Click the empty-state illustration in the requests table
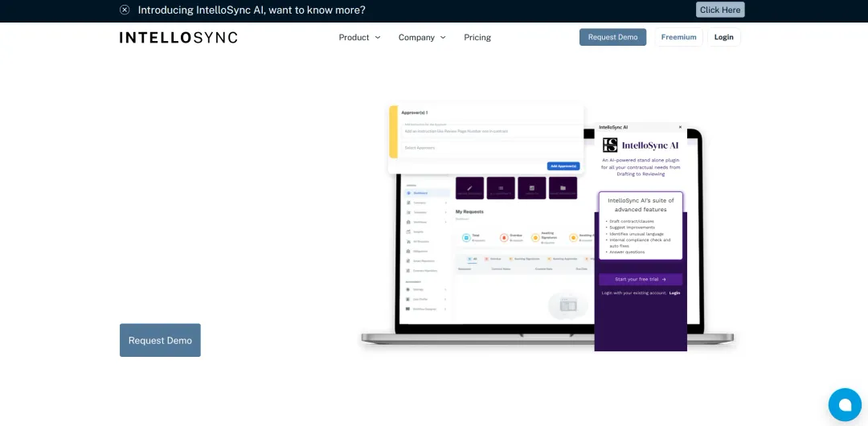Viewport: 868px width, 426px height. (x=568, y=304)
